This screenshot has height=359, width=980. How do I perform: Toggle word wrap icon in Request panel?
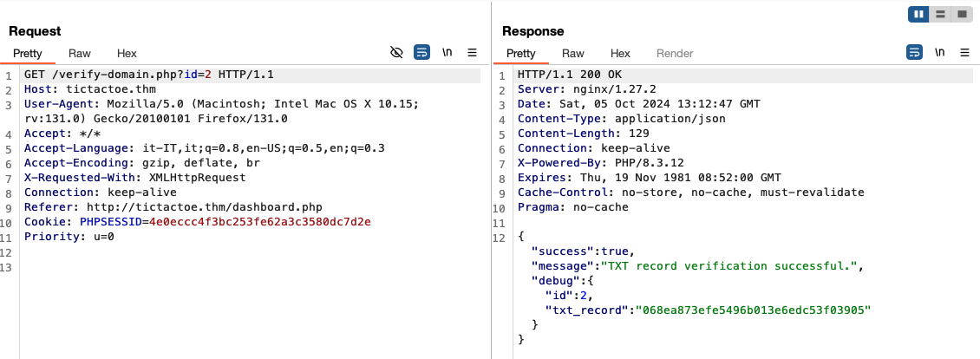coord(421,53)
